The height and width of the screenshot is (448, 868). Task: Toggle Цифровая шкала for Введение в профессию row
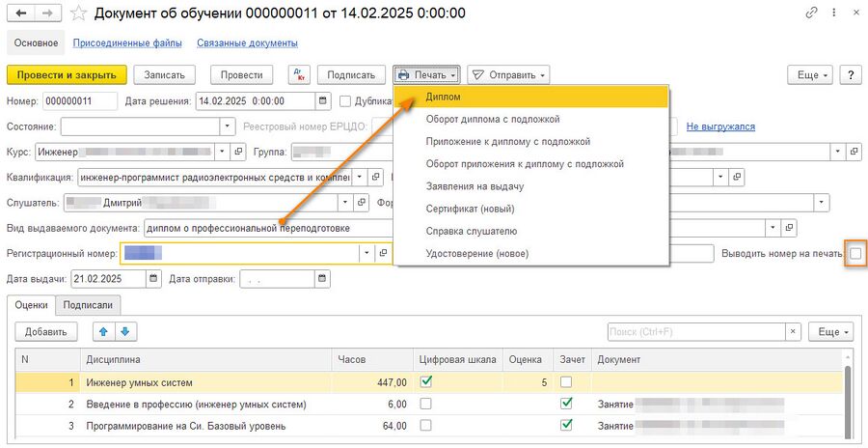pos(425,405)
